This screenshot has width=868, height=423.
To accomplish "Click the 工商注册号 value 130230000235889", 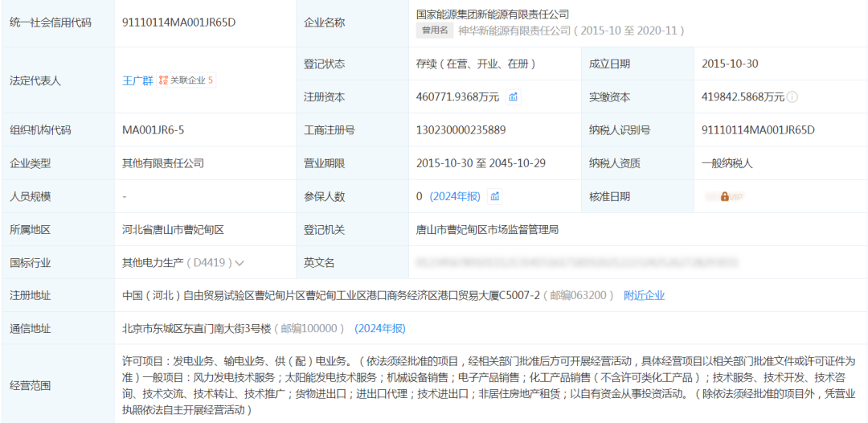I will [461, 130].
